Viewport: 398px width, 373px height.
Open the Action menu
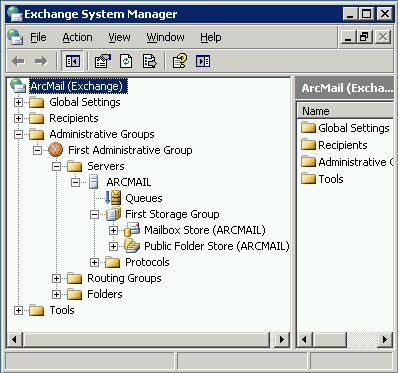78,37
